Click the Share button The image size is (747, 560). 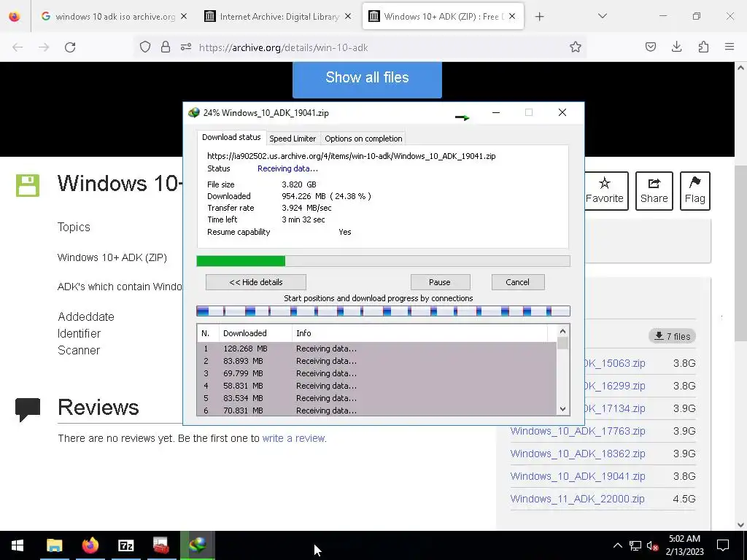click(x=654, y=190)
